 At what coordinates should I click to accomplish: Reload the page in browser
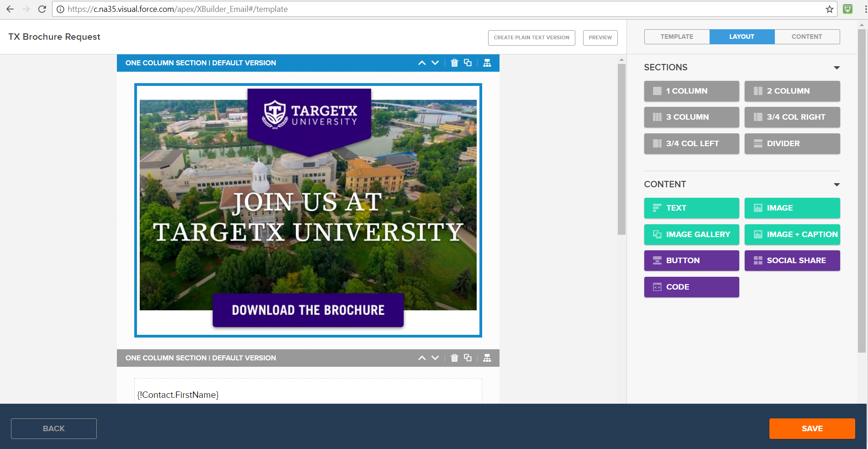[x=42, y=9]
